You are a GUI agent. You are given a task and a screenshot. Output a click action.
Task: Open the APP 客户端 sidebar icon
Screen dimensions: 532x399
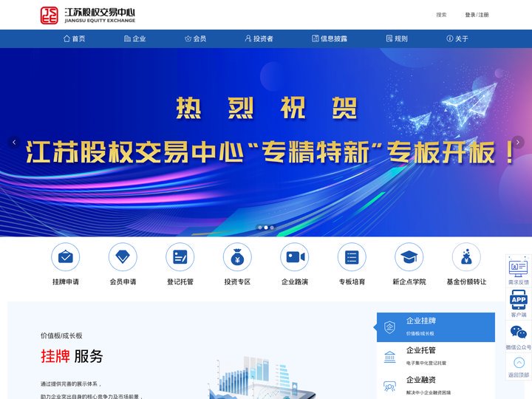[x=519, y=304]
